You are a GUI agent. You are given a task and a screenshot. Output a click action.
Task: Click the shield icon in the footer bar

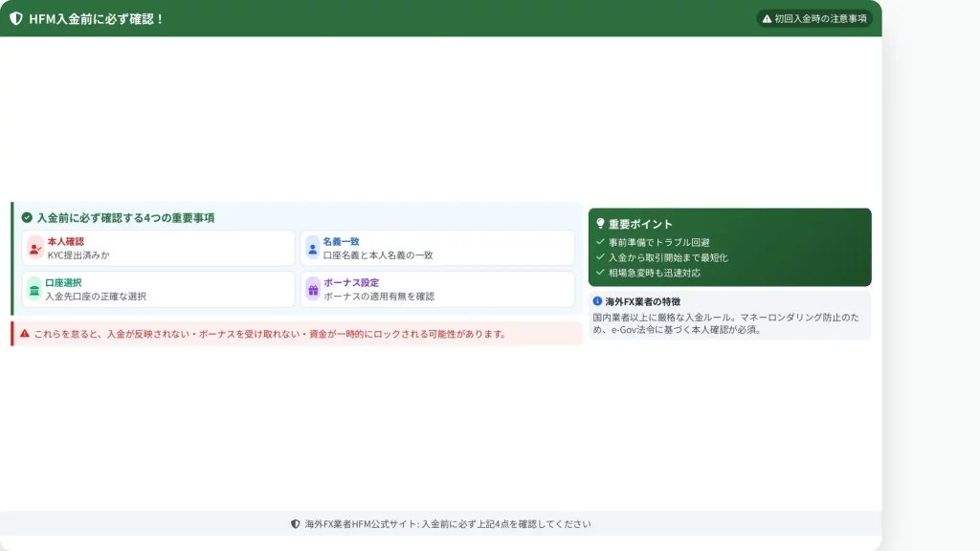296,524
